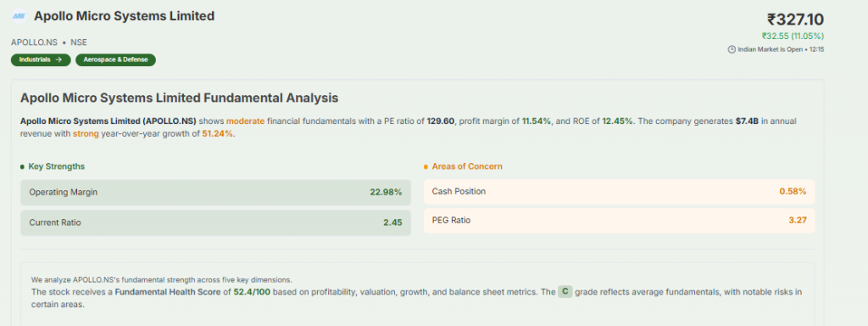
Task: Open the Industrials sector tag
Action: (41, 60)
